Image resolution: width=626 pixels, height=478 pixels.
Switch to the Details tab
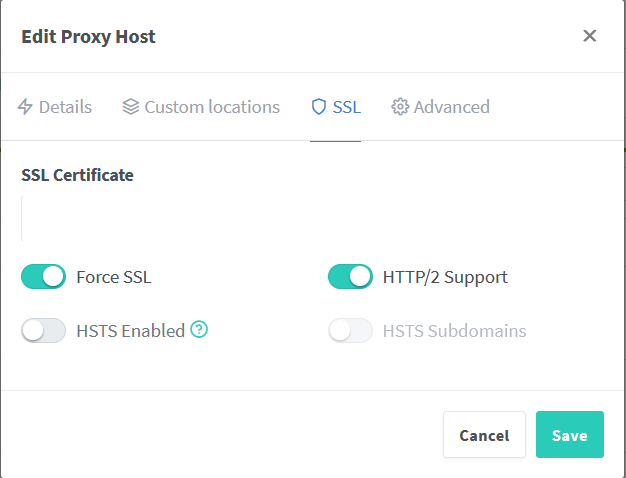(x=65, y=107)
